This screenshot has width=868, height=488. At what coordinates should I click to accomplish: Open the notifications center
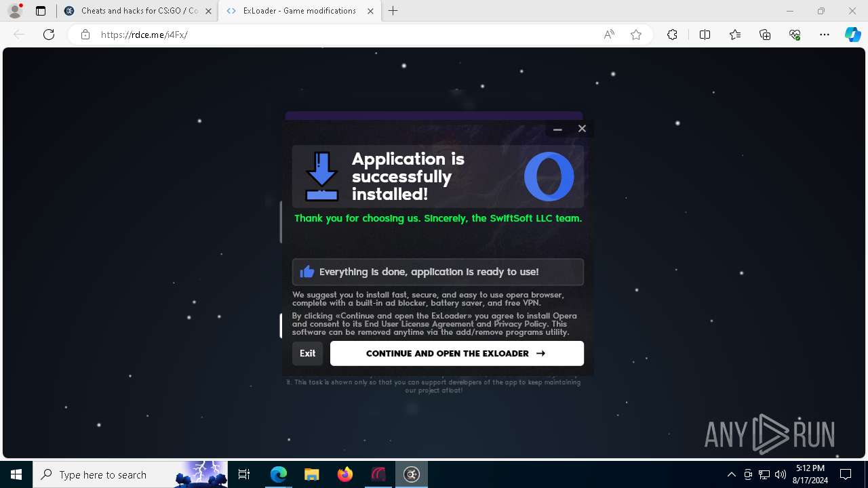click(846, 474)
